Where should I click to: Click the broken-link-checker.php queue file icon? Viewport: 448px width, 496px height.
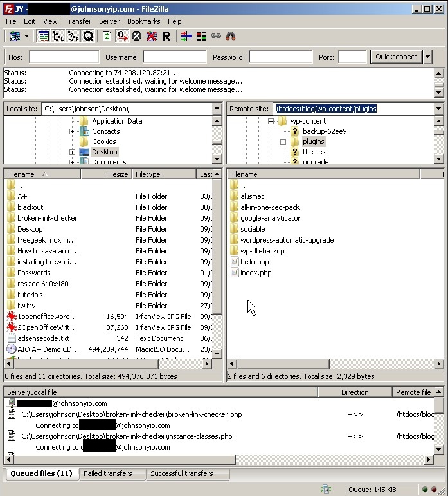point(12,414)
